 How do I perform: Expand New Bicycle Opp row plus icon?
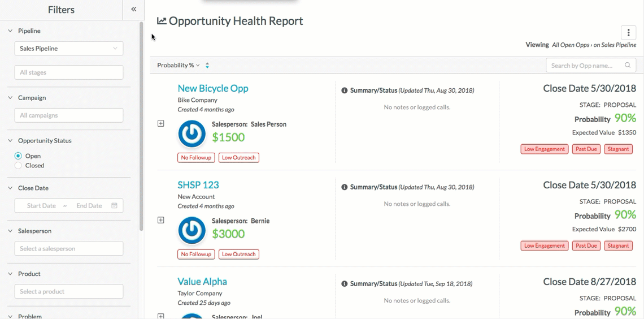click(161, 123)
